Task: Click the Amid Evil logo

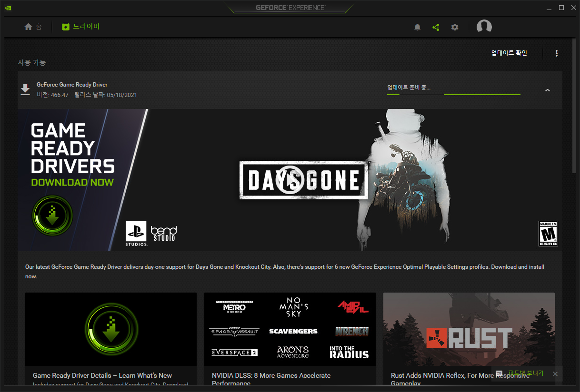Action: [353, 307]
